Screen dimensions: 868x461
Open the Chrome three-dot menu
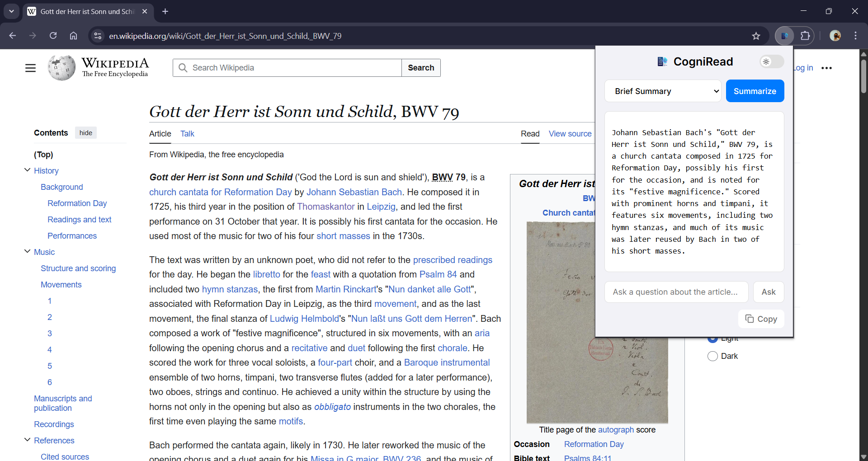coord(855,36)
